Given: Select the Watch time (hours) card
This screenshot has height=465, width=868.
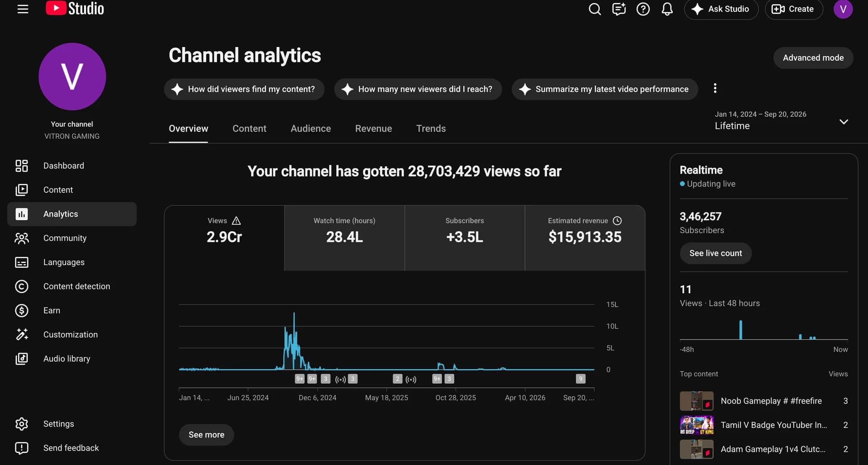Looking at the screenshot, I should point(344,238).
